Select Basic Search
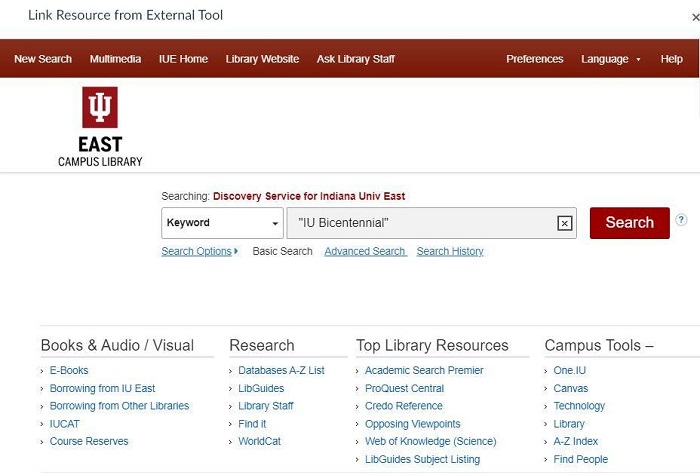The width and height of the screenshot is (700, 475). pos(282,251)
